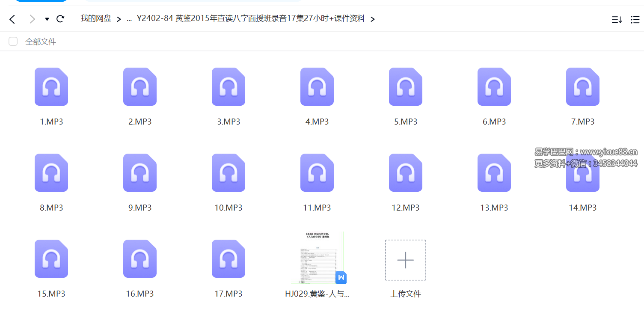Open the navigation history dropdown arrow
Image resolution: width=644 pixels, height=315 pixels.
[x=46, y=19]
